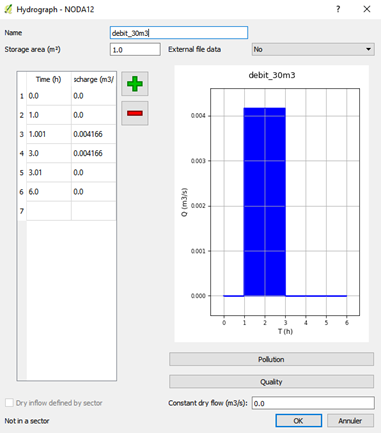Select the Time (h) column header
The width and height of the screenshot is (381, 433).
click(49, 79)
